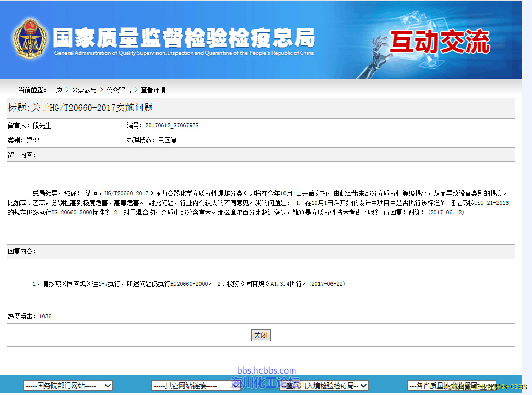Click the title 关于HG/T20660-2017实施问题
The width and height of the screenshot is (532, 395).
pos(80,108)
